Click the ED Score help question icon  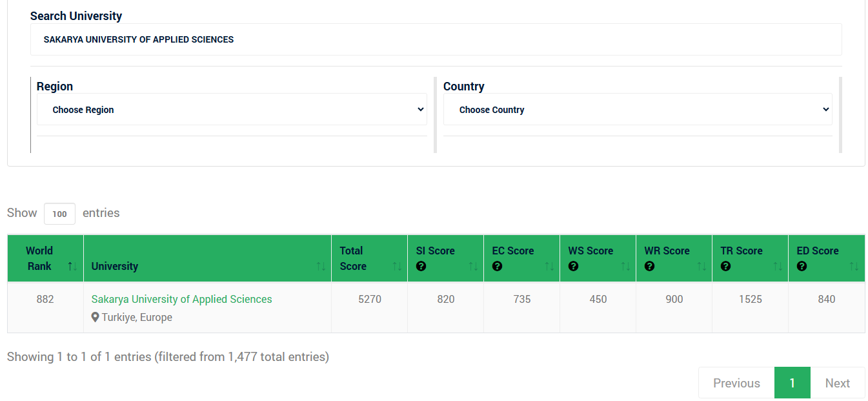coord(802,266)
